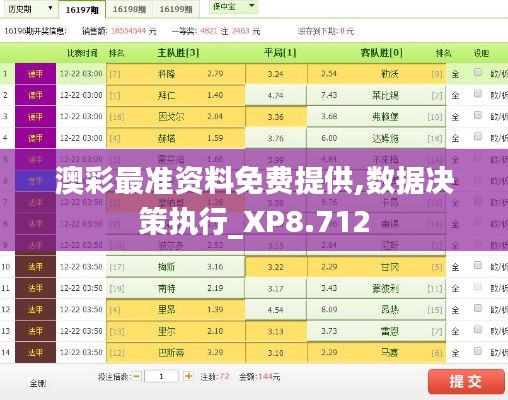508x400 pixels.
Task: Expand the 保中宝 dropdown menu
Action: pyautogui.click(x=233, y=7)
